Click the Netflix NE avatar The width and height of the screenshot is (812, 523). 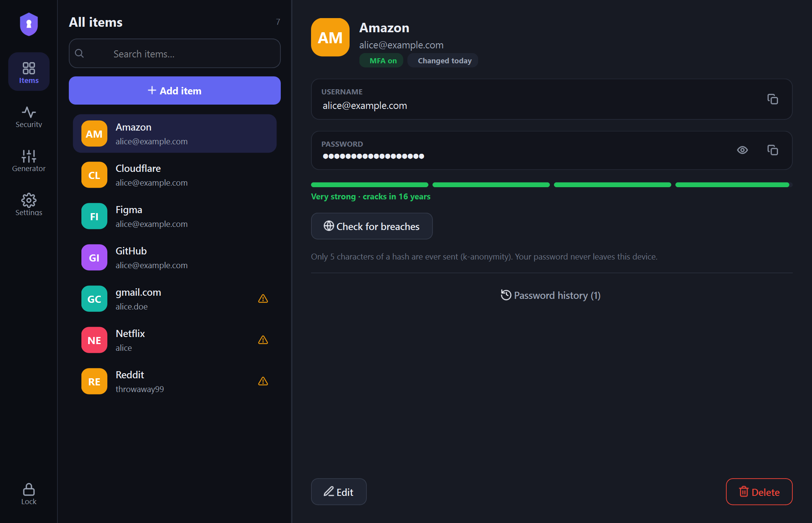click(x=94, y=340)
